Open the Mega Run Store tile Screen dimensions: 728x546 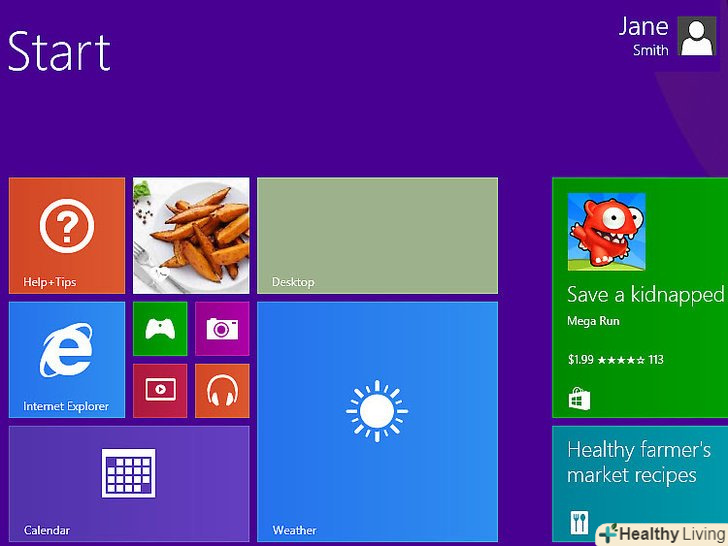click(640, 298)
